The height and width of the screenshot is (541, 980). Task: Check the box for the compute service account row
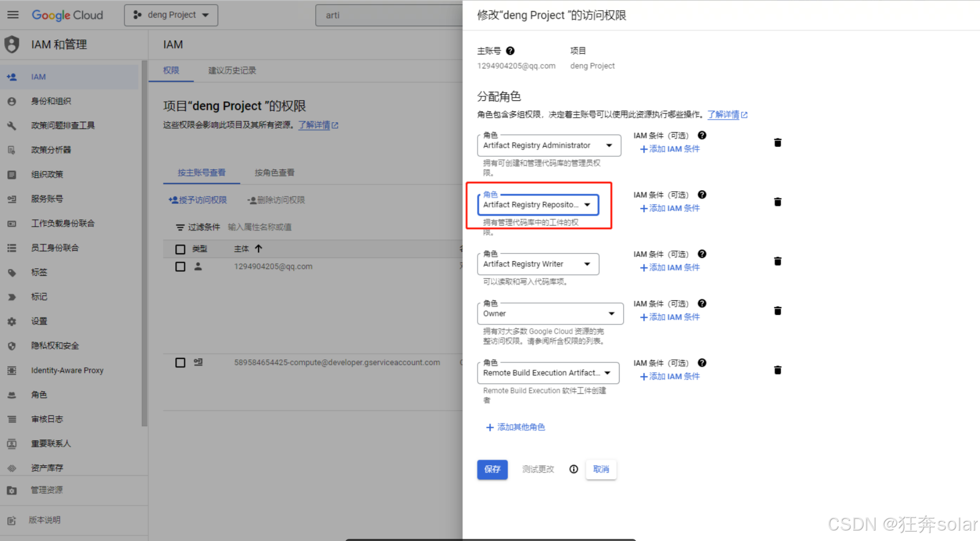[x=180, y=362]
